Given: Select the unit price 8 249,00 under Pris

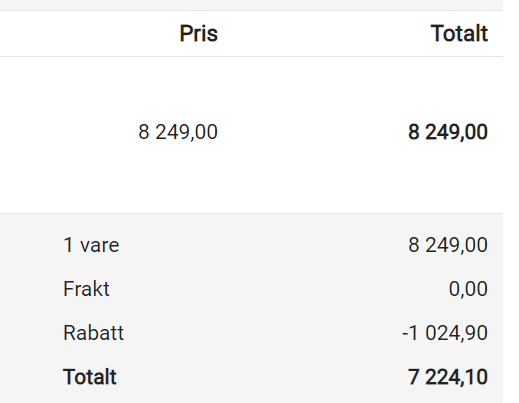Looking at the screenshot, I should pos(178,132).
